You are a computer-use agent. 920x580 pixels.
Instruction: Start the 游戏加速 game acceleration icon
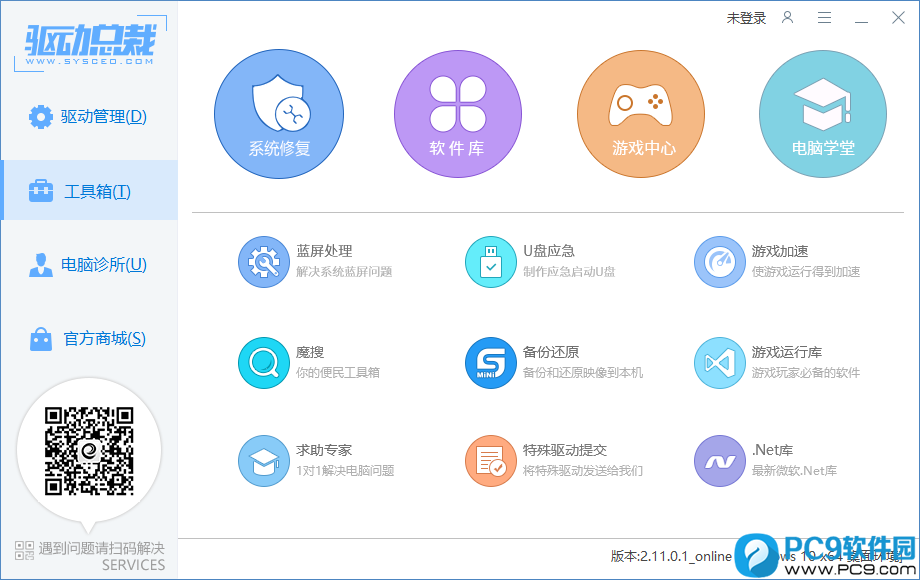click(719, 261)
